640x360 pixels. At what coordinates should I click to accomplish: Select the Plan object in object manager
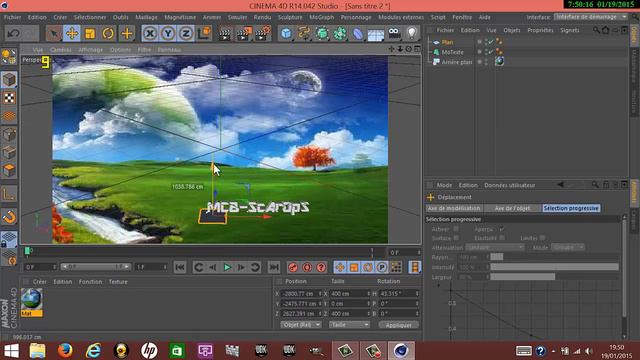point(447,42)
